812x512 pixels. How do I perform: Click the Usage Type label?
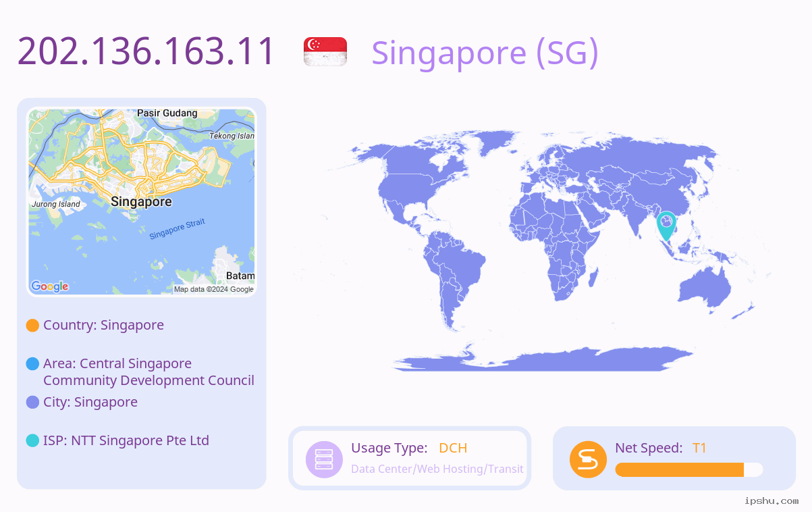pos(389,449)
